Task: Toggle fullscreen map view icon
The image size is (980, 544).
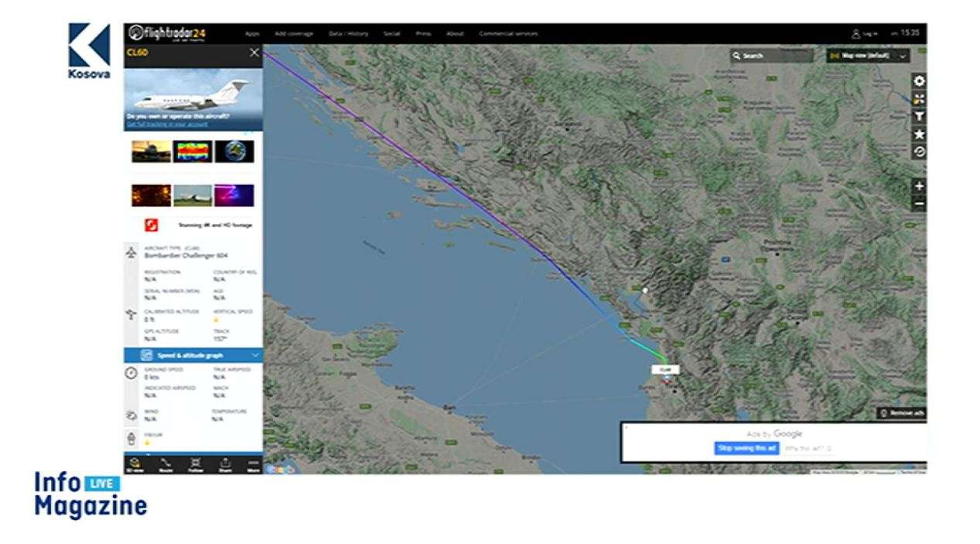Action: [x=919, y=98]
